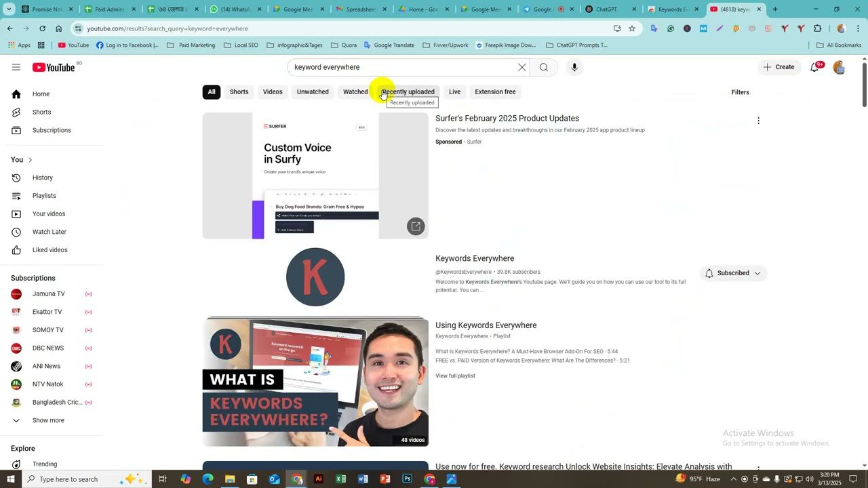Click the Create button
Image resolution: width=868 pixels, height=488 pixels.
pyautogui.click(x=778, y=67)
